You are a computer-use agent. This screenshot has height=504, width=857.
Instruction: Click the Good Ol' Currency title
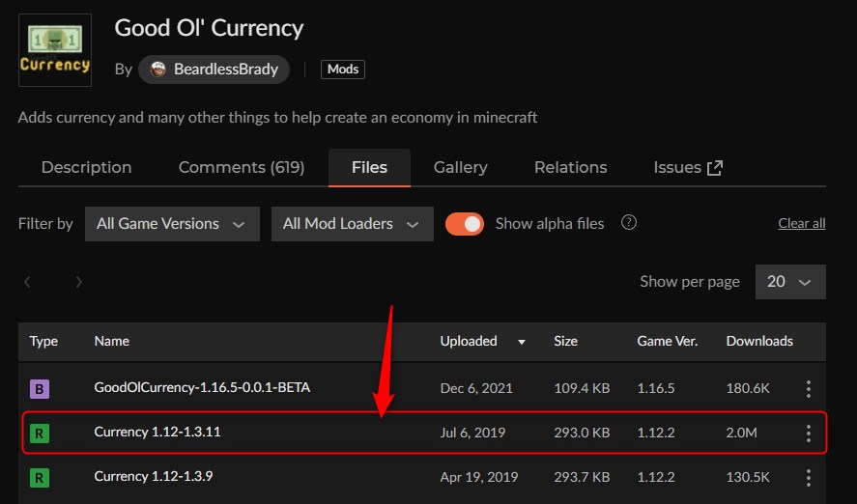point(209,28)
